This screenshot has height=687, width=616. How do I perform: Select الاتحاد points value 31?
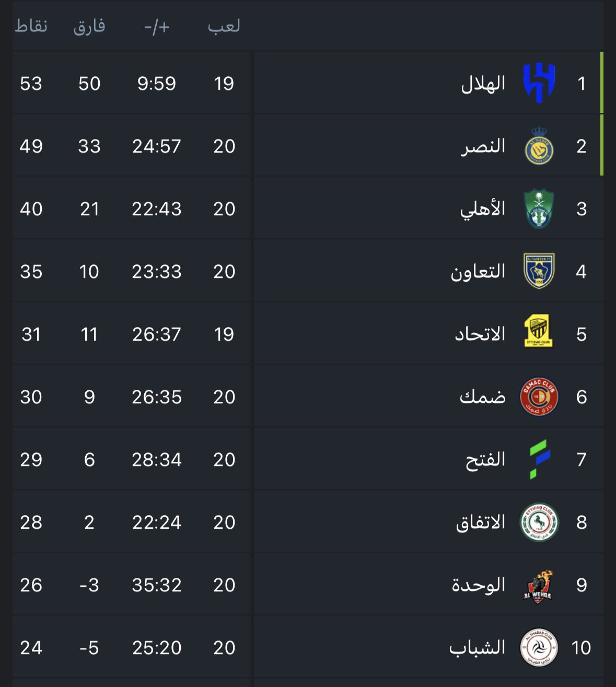click(x=31, y=334)
